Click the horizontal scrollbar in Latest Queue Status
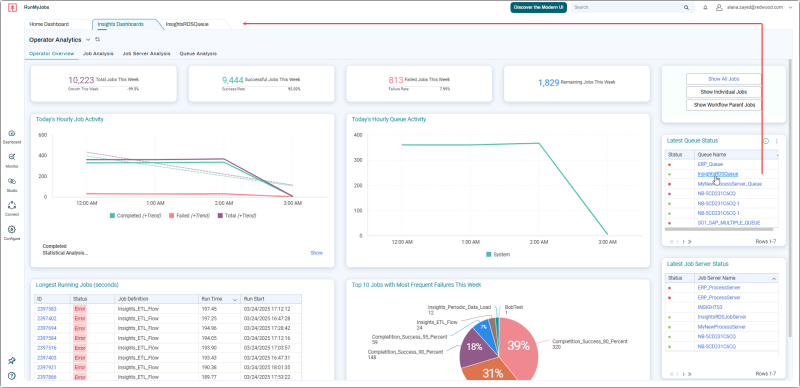Screen dimensions: 800x388 (718, 230)
